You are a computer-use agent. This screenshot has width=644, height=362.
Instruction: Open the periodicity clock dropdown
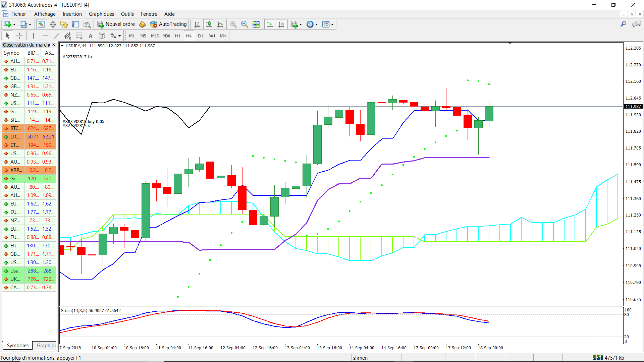tap(312, 24)
